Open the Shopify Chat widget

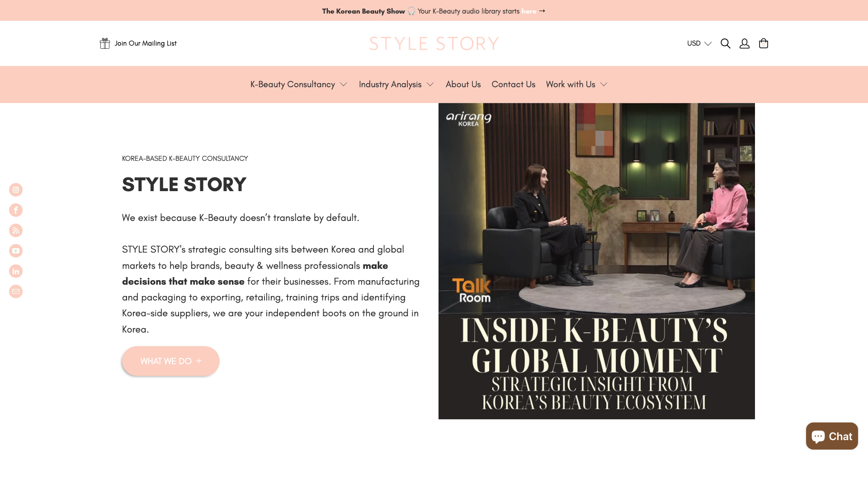point(832,436)
